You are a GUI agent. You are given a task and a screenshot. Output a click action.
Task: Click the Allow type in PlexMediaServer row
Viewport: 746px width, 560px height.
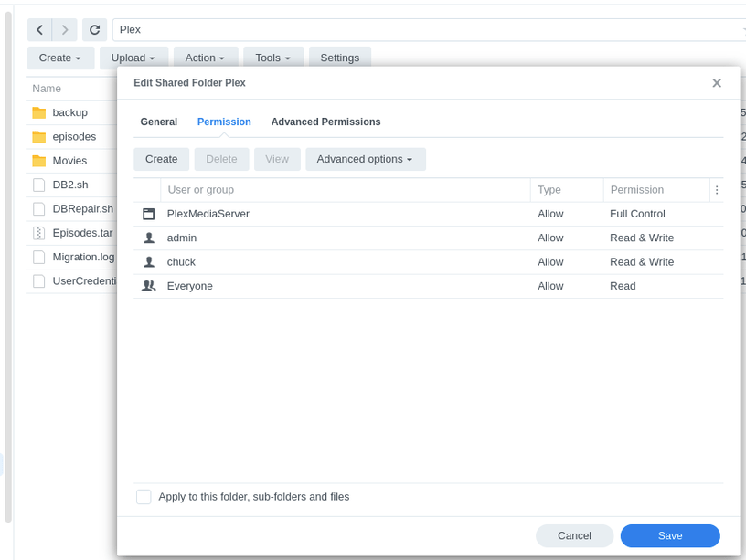click(550, 214)
